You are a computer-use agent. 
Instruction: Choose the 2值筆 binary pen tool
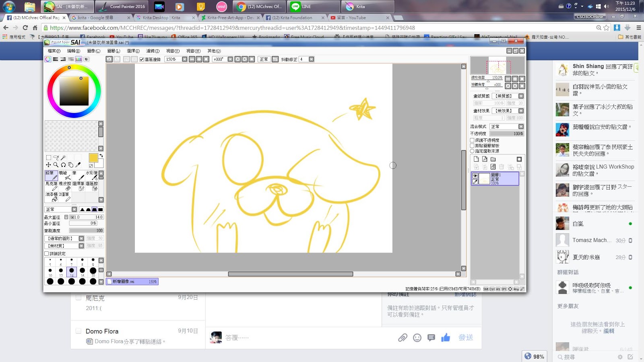[x=64, y=197]
